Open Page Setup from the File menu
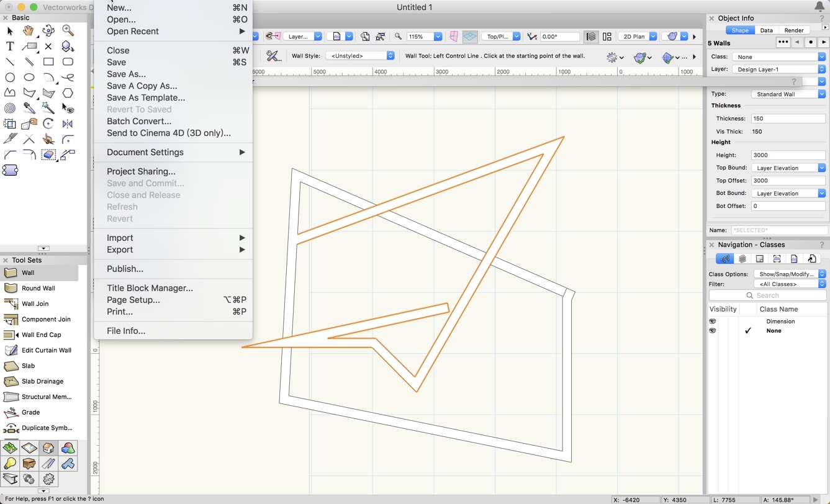830x504 pixels. (x=133, y=300)
